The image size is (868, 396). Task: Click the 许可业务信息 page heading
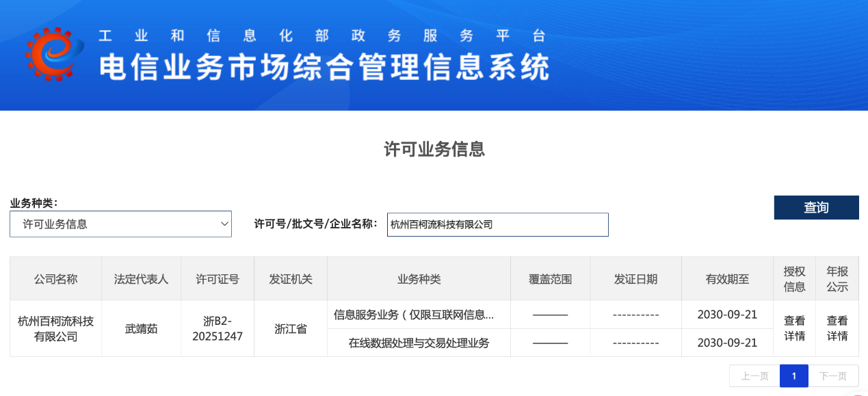(x=434, y=149)
